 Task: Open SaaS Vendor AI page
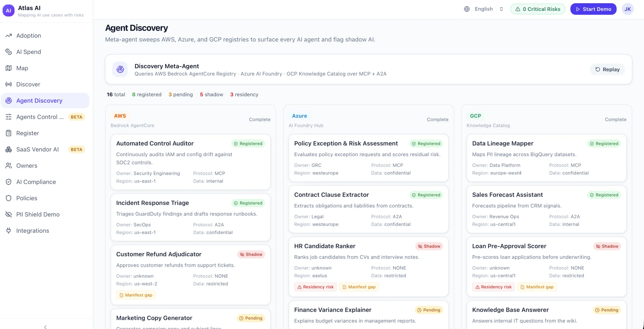[x=45, y=149]
